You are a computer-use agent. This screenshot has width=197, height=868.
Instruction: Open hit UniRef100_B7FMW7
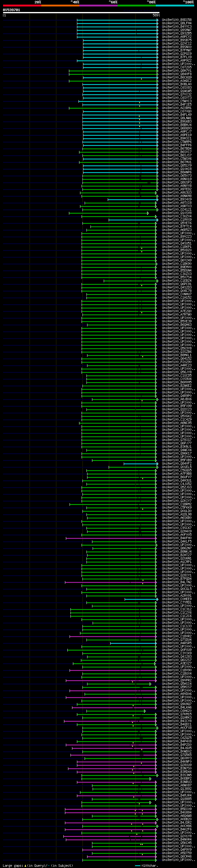coord(177,50)
